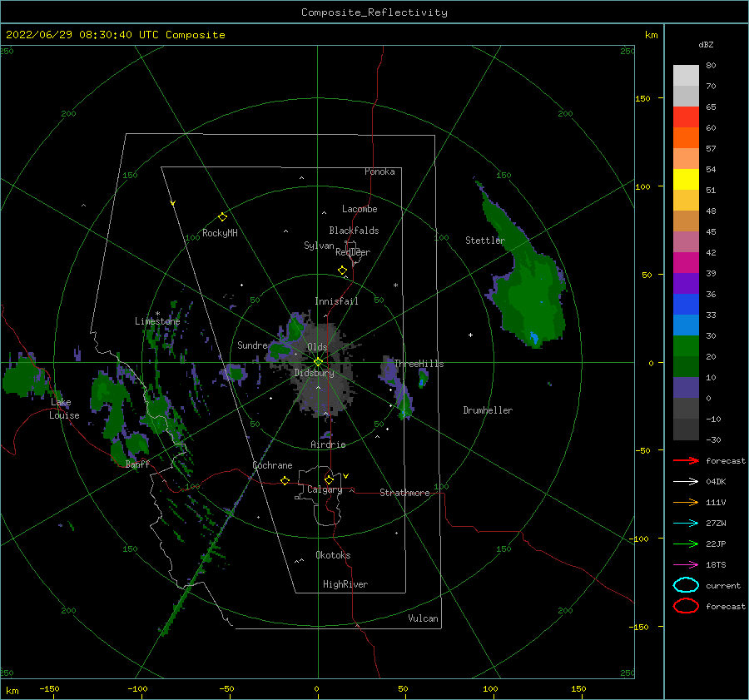Screen dimensions: 749x700
Task: Click the Innisfail town label
Action: coord(336,301)
